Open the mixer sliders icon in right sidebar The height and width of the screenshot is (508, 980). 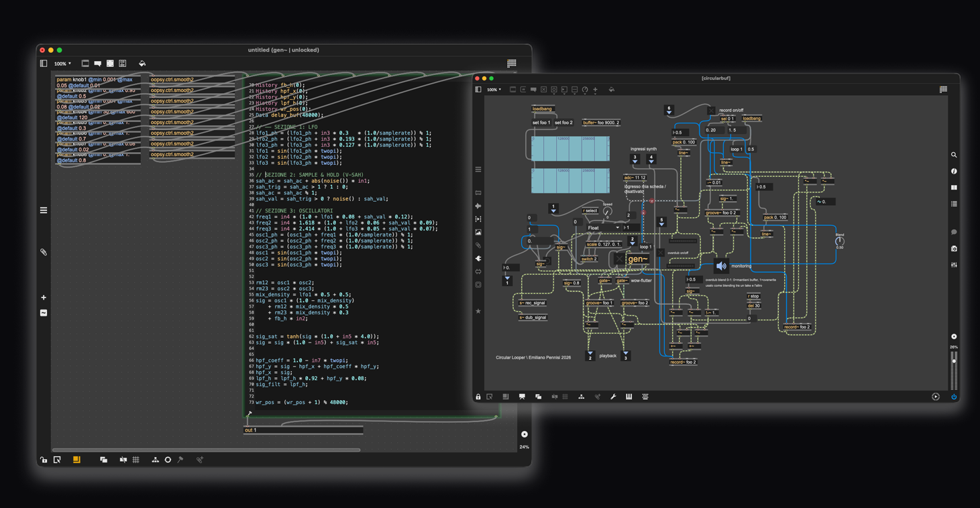click(954, 265)
